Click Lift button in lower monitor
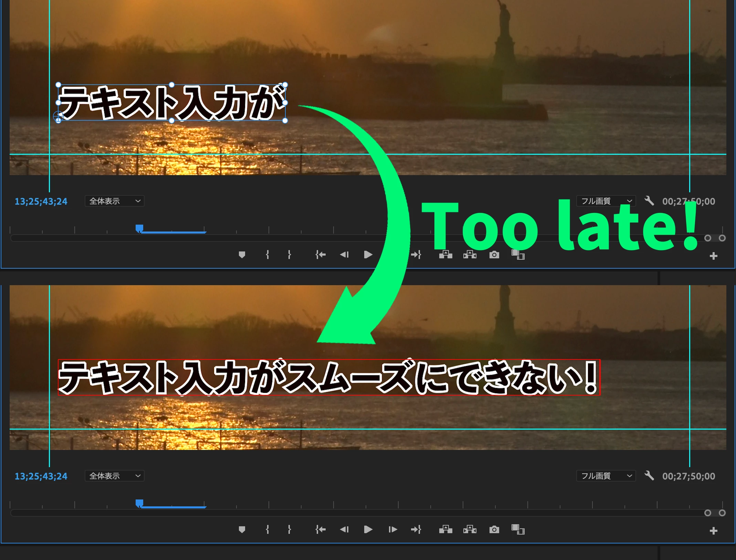This screenshot has height=560, width=736. (x=445, y=529)
